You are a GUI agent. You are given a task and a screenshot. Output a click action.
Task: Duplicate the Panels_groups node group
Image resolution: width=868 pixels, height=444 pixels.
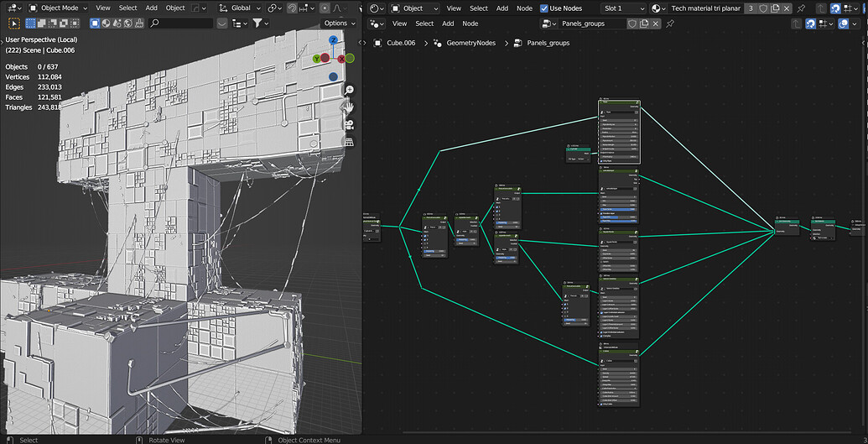[644, 24]
